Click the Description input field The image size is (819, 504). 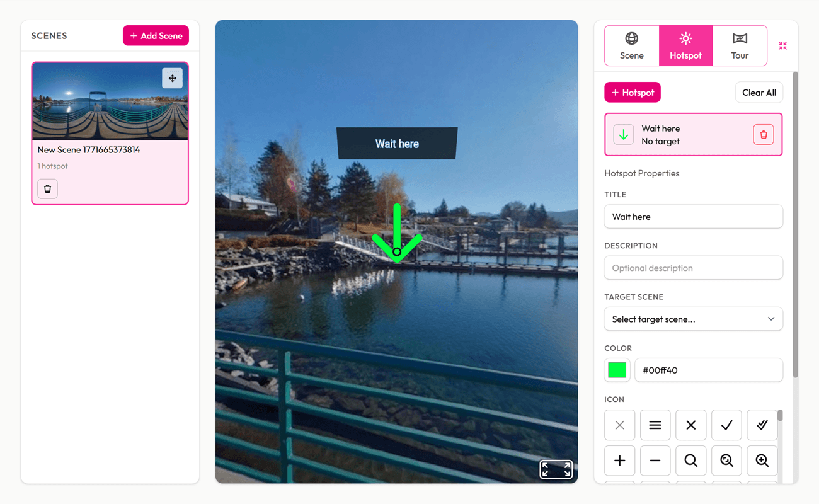pos(693,268)
